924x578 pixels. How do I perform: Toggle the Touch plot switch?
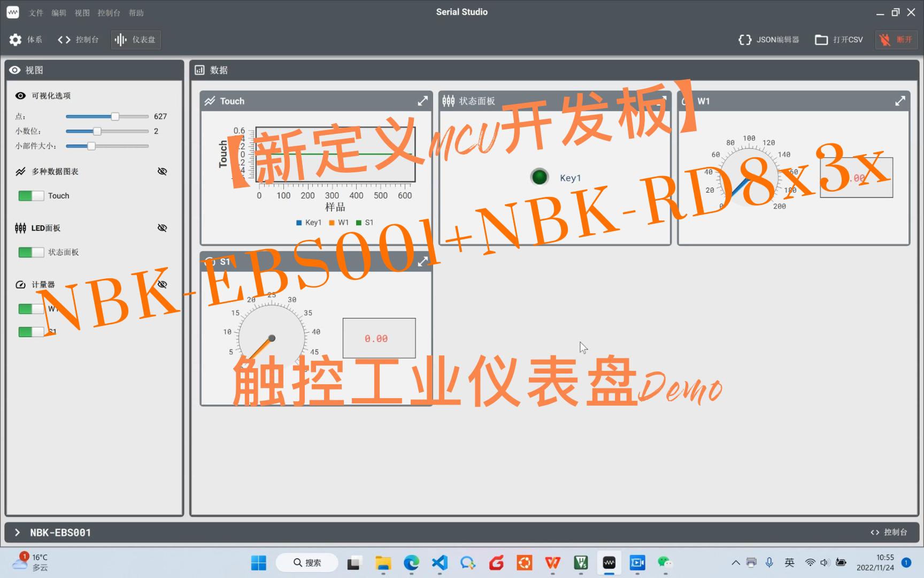coord(31,196)
